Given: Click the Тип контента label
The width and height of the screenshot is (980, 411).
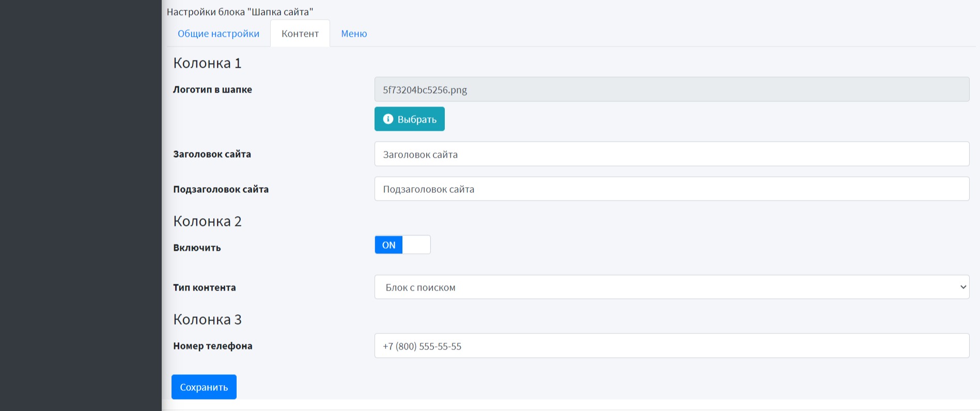Looking at the screenshot, I should point(205,287).
